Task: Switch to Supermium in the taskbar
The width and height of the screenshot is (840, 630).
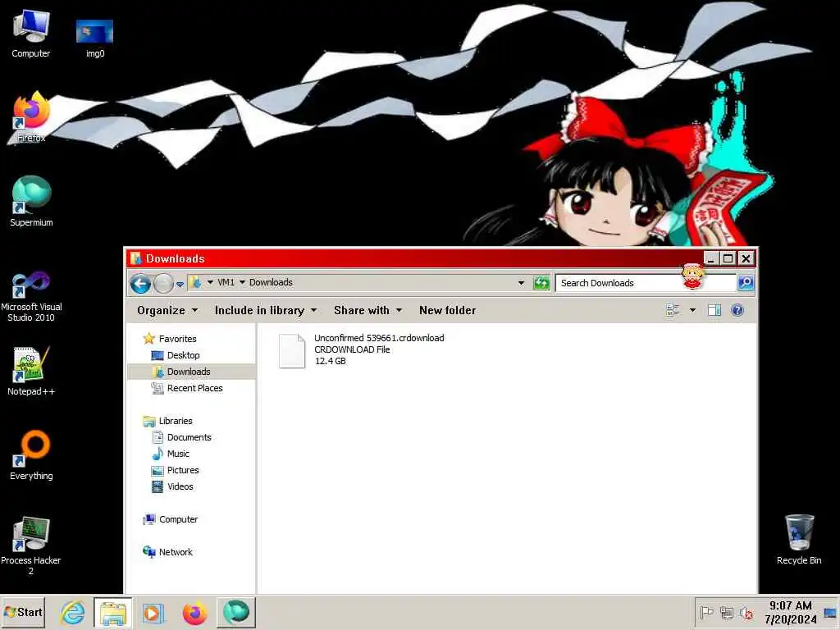Action: 236,612
